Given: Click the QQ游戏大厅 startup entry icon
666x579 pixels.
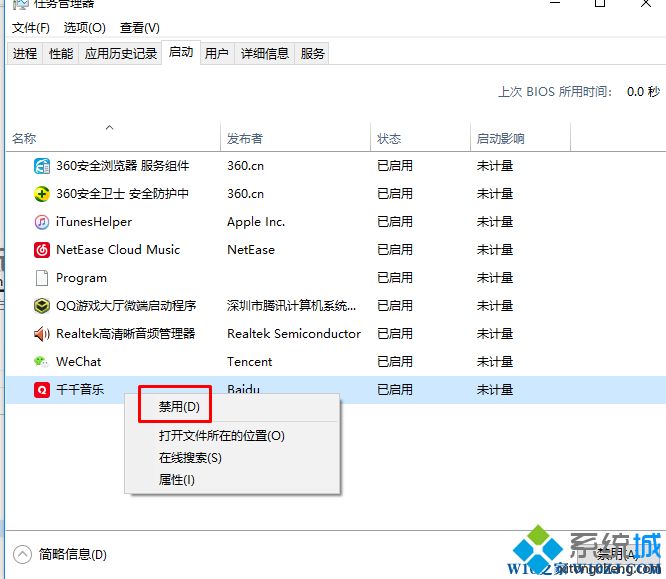Looking at the screenshot, I should pos(42,305).
